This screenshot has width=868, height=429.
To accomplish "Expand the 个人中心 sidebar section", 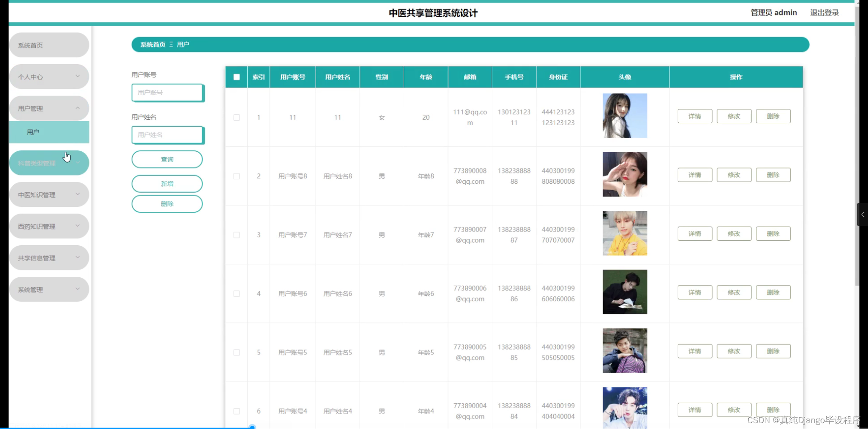I will tap(48, 76).
